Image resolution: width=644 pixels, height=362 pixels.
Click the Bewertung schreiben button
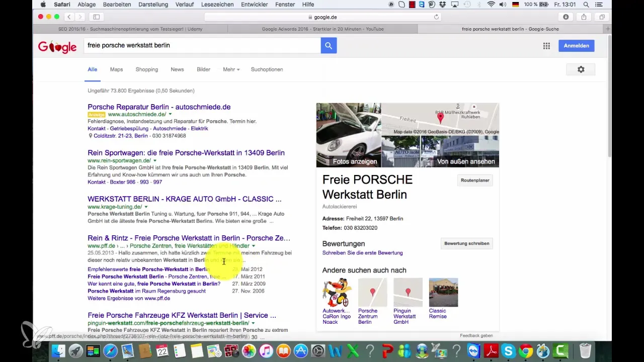click(466, 243)
